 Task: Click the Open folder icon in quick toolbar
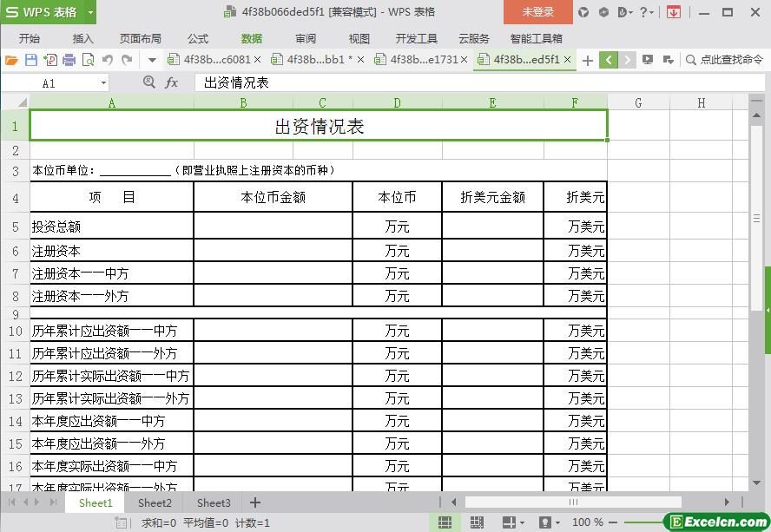point(11,60)
